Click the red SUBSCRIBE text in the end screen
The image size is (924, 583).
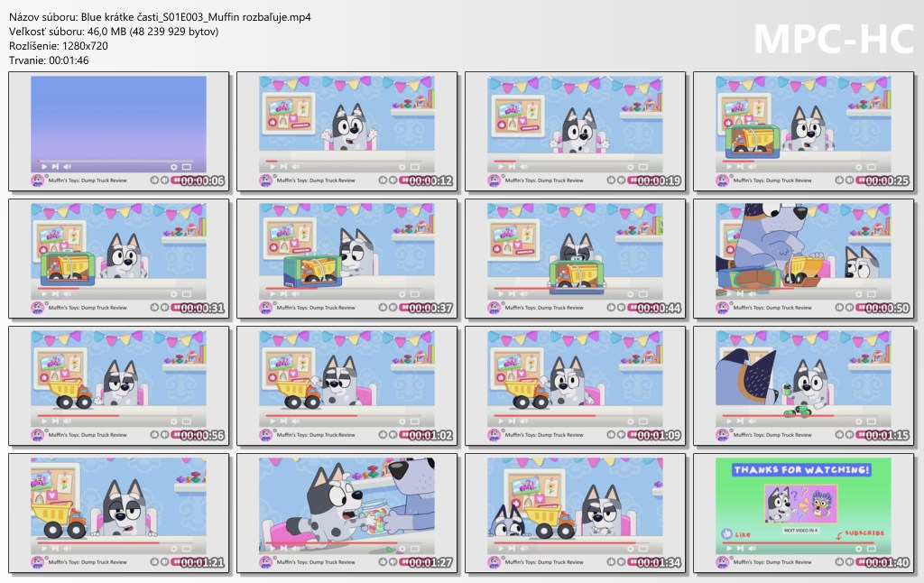click(864, 532)
